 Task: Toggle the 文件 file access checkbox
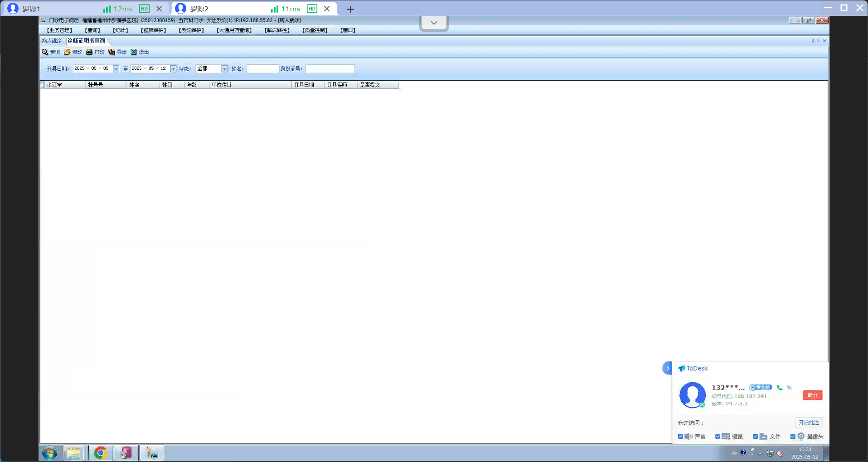[x=755, y=437]
